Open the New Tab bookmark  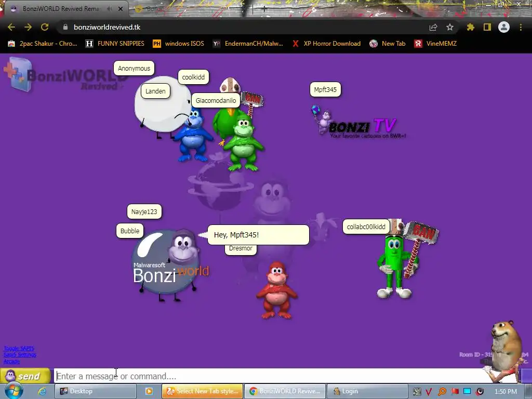click(388, 44)
